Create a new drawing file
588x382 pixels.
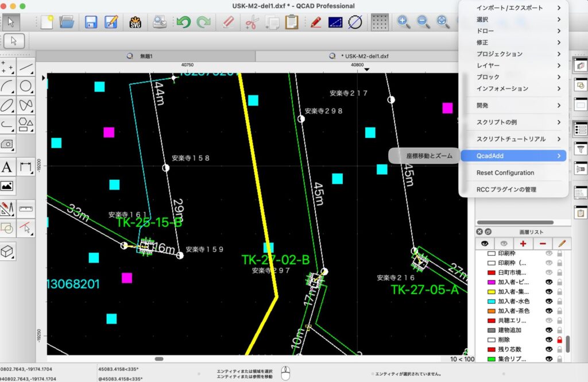tap(47, 22)
